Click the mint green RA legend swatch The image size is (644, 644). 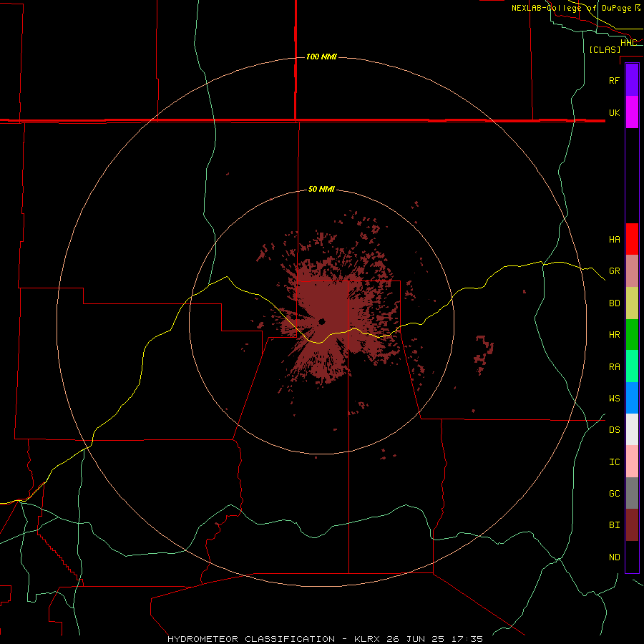(632, 366)
